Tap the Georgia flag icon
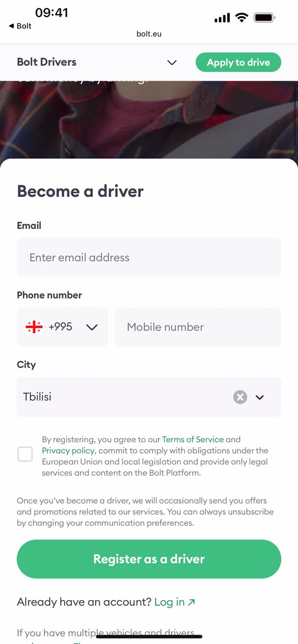Screen dimensions: 298x644 (34, 327)
